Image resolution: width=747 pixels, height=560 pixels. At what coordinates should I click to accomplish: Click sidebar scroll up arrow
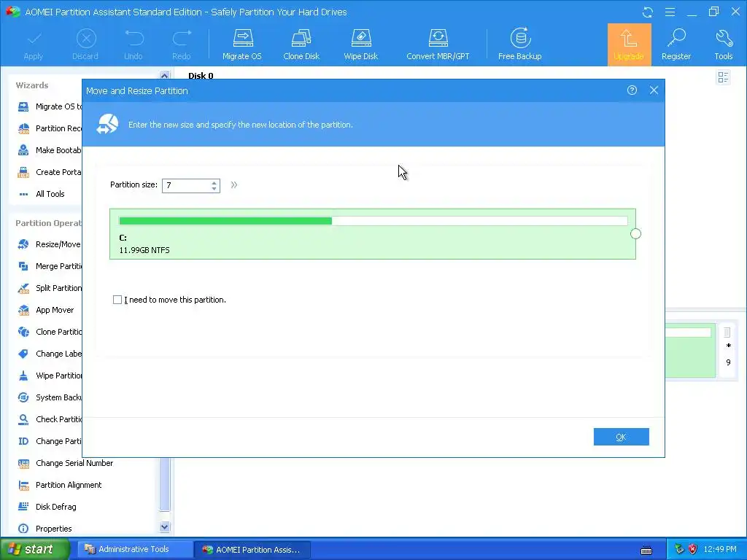(164, 76)
